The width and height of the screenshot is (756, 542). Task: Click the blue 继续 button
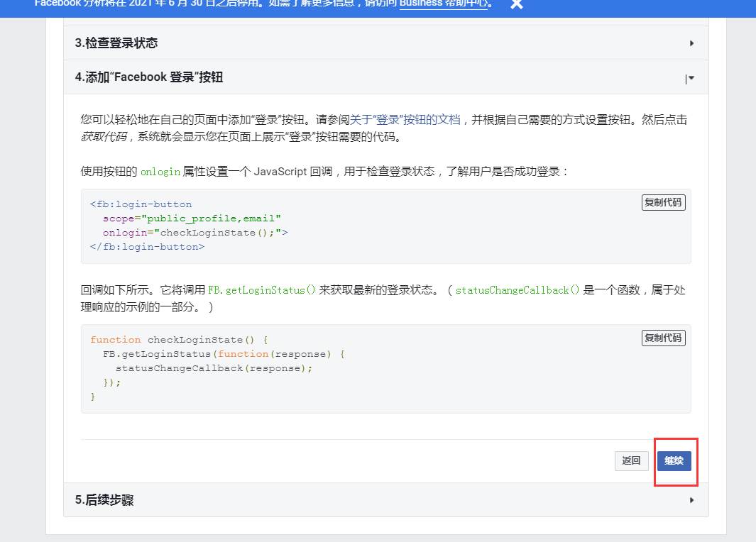tap(674, 461)
